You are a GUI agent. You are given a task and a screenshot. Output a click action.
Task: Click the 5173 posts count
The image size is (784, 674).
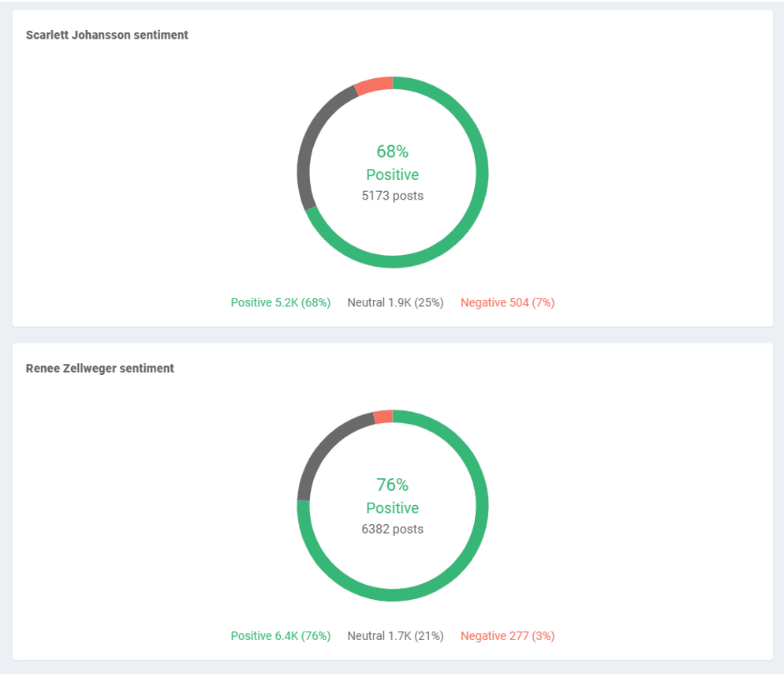coord(392,196)
